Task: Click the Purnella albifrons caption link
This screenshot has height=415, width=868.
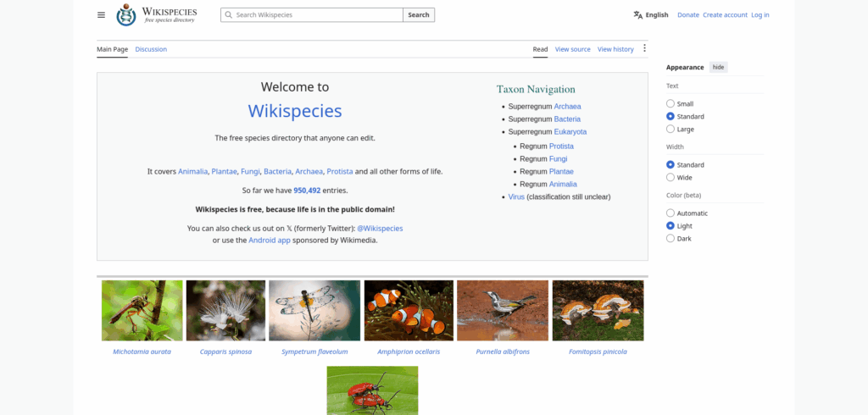Action: tap(503, 352)
